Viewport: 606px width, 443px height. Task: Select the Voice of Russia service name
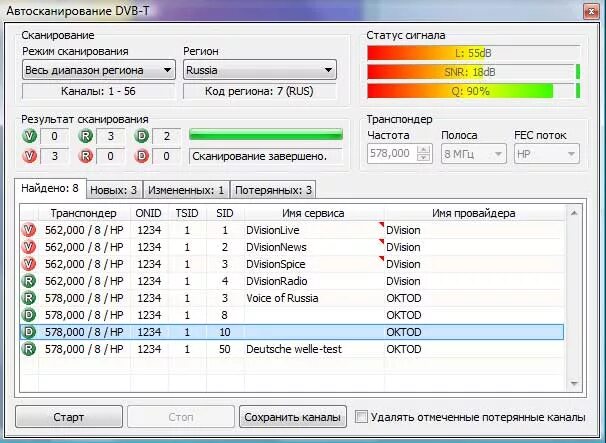[283, 298]
